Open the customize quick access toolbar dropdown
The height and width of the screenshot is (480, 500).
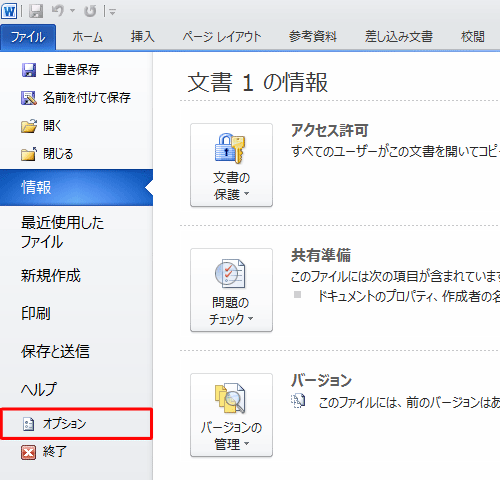pyautogui.click(x=112, y=12)
